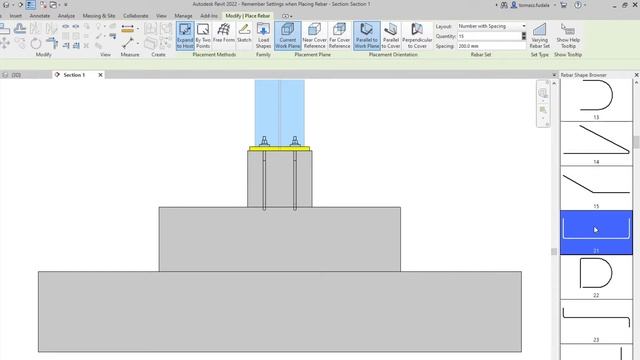Click the Switch Windows quick access icon
This screenshot has width=640, height=360.
click(x=53, y=5)
